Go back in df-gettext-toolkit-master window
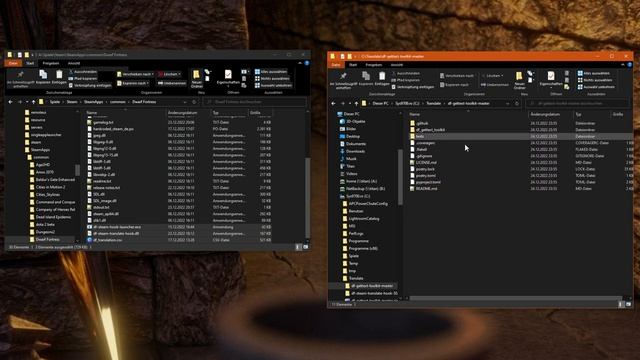 point(333,104)
